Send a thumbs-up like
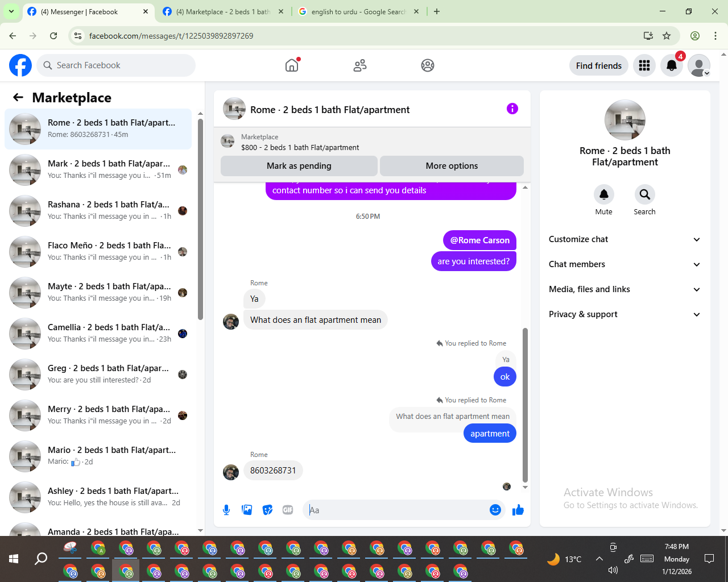This screenshot has height=582, width=728. coord(518,510)
